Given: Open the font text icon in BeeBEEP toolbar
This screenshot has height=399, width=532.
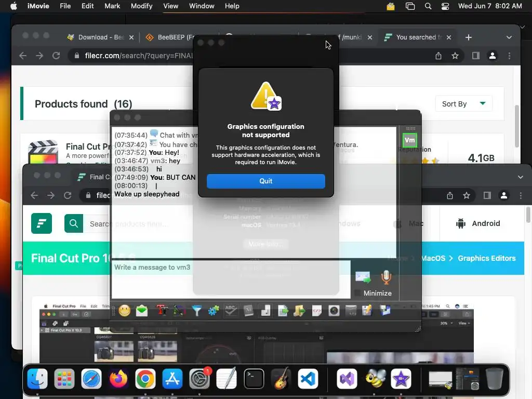Looking at the screenshot, I should pyautogui.click(x=162, y=311).
